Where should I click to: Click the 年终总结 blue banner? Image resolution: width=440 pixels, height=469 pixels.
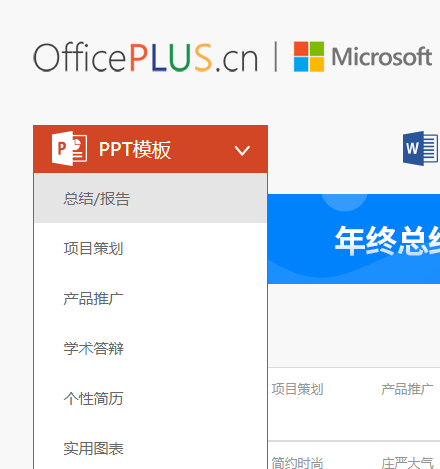tap(354, 239)
